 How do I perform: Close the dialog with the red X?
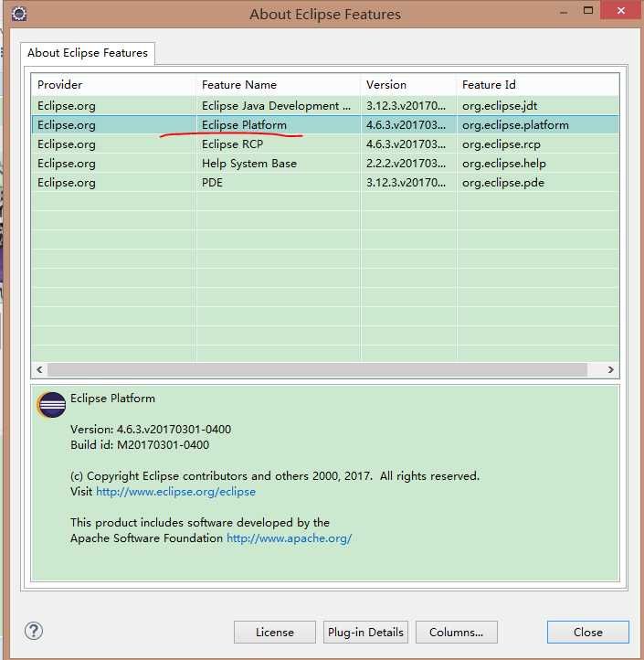click(x=621, y=11)
